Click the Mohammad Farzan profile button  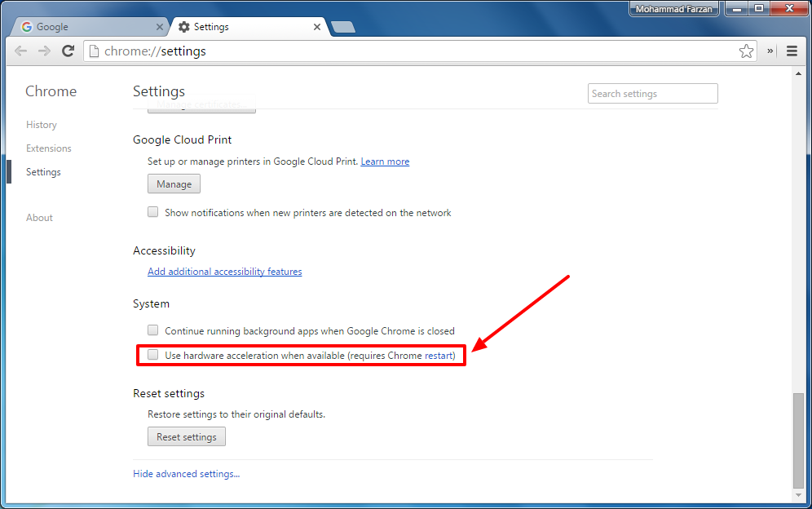pyautogui.click(x=673, y=9)
